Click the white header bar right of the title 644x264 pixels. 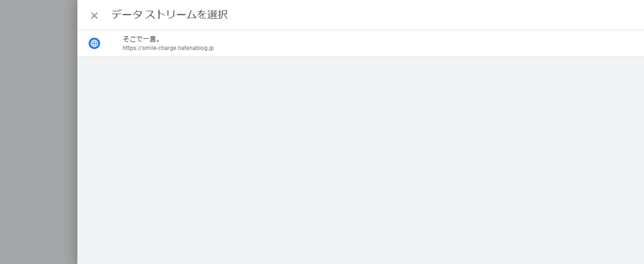click(x=436, y=15)
